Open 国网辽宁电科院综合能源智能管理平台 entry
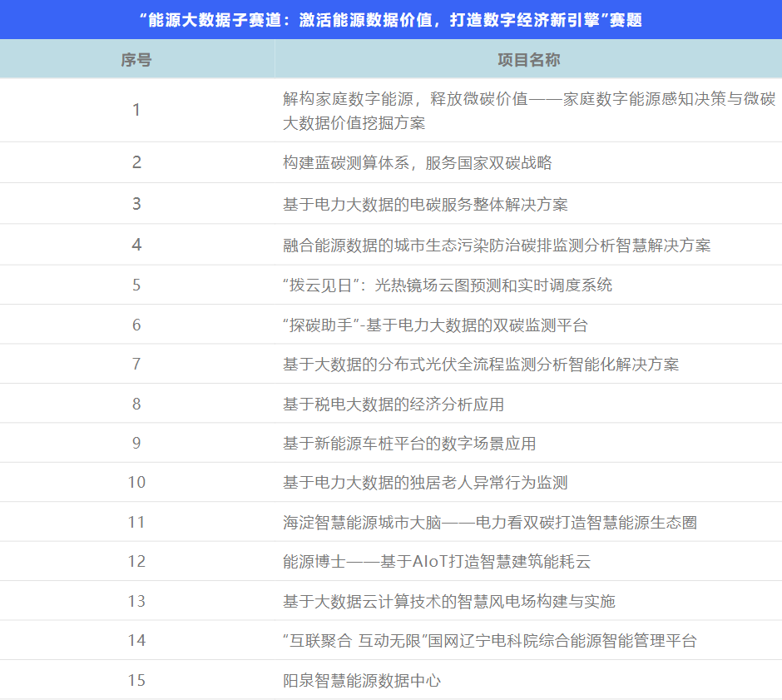 coord(489,641)
